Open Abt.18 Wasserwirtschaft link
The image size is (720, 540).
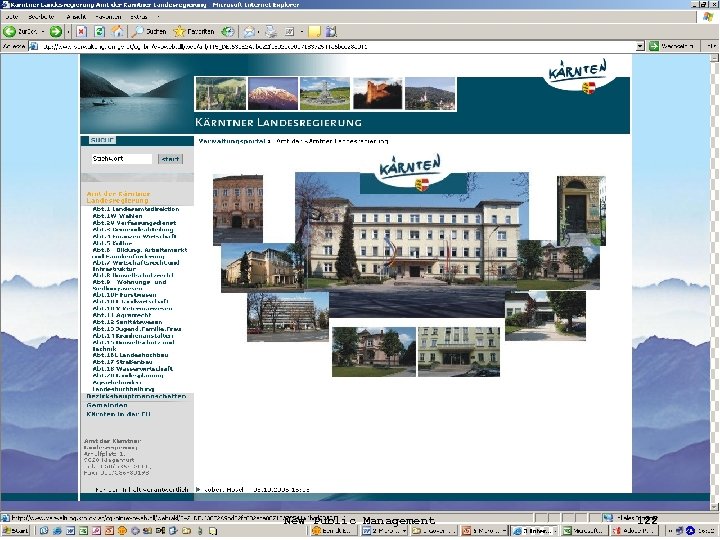pos(133,369)
